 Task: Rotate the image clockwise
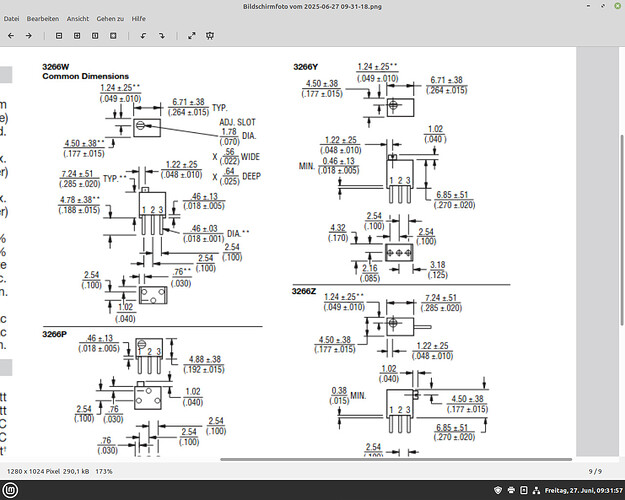point(161,36)
